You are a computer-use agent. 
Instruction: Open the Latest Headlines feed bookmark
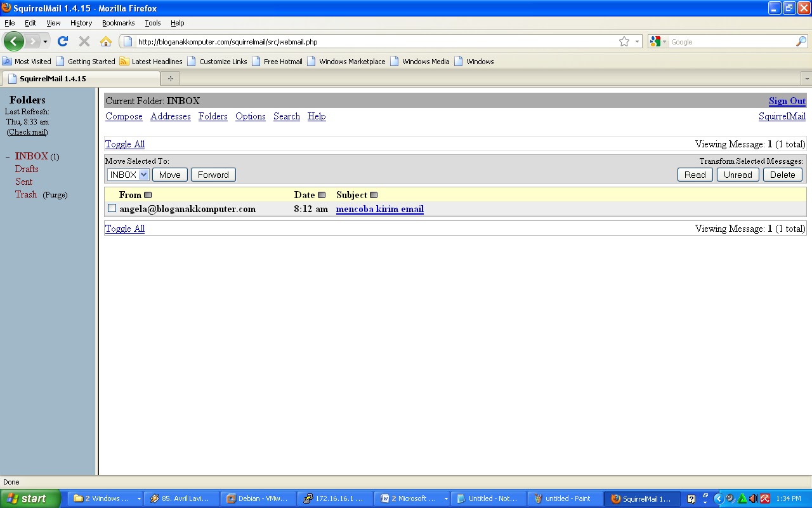click(x=151, y=62)
